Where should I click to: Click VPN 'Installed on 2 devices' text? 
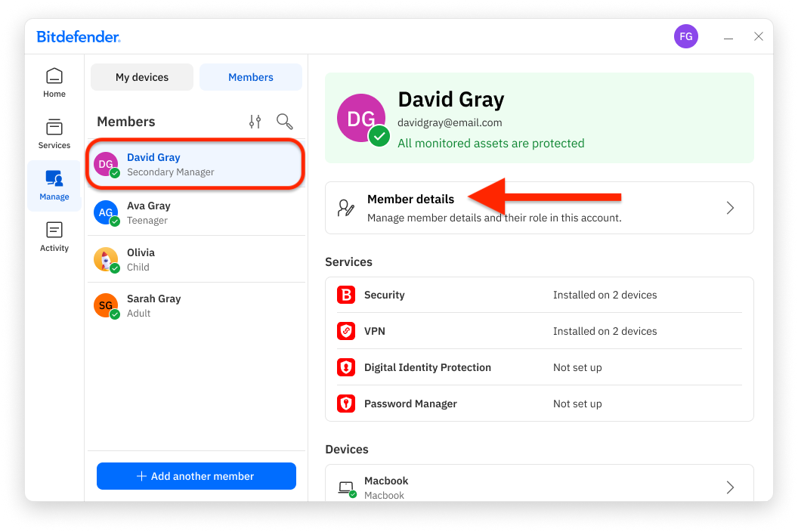[x=605, y=331]
